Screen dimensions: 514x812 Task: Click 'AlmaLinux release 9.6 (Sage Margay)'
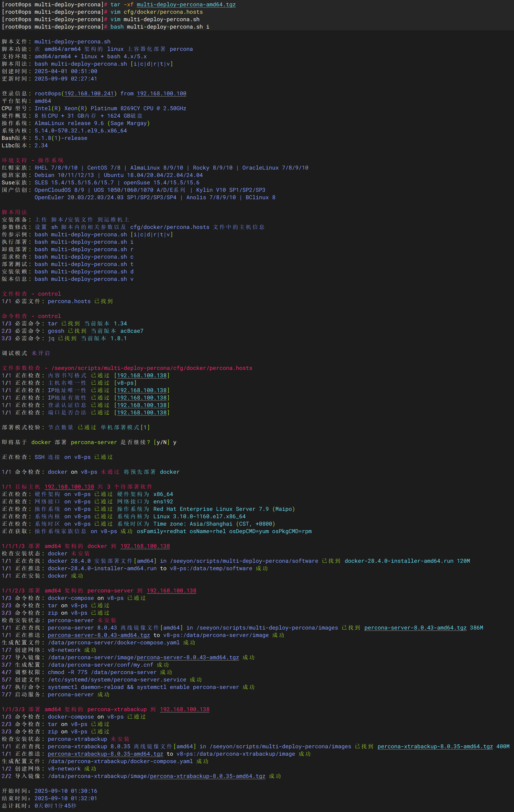(92, 123)
